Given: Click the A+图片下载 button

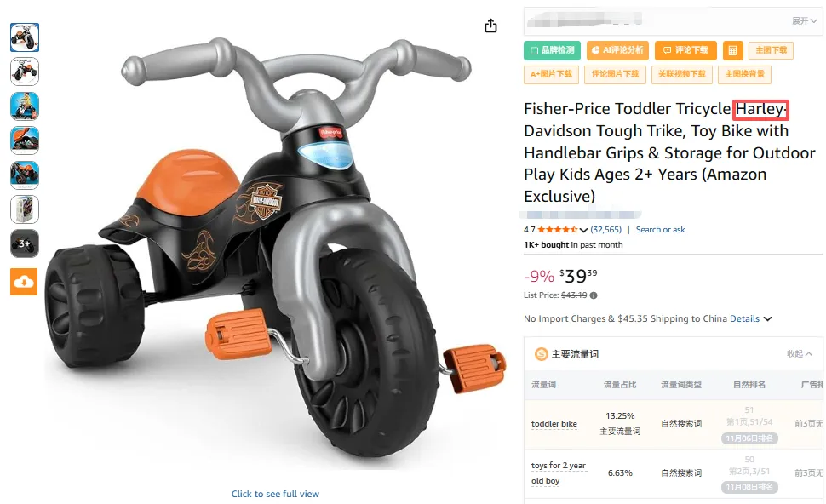Looking at the screenshot, I should [552, 74].
